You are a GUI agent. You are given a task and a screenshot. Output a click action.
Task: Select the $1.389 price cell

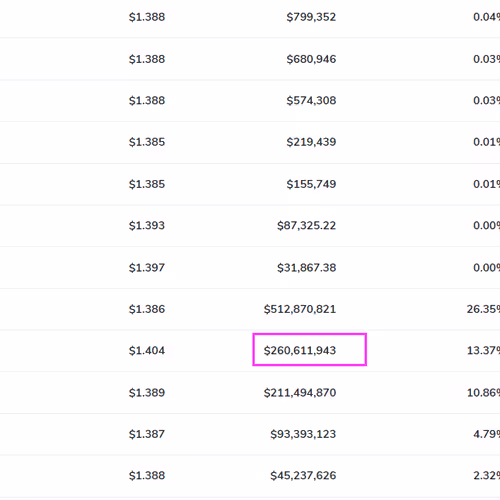coord(147,393)
